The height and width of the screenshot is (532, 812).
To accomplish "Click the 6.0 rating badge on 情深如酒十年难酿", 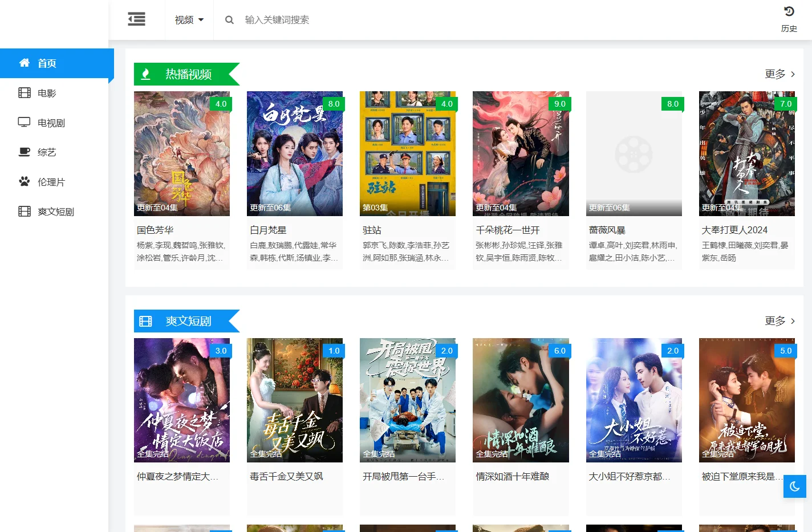I will click(x=560, y=351).
